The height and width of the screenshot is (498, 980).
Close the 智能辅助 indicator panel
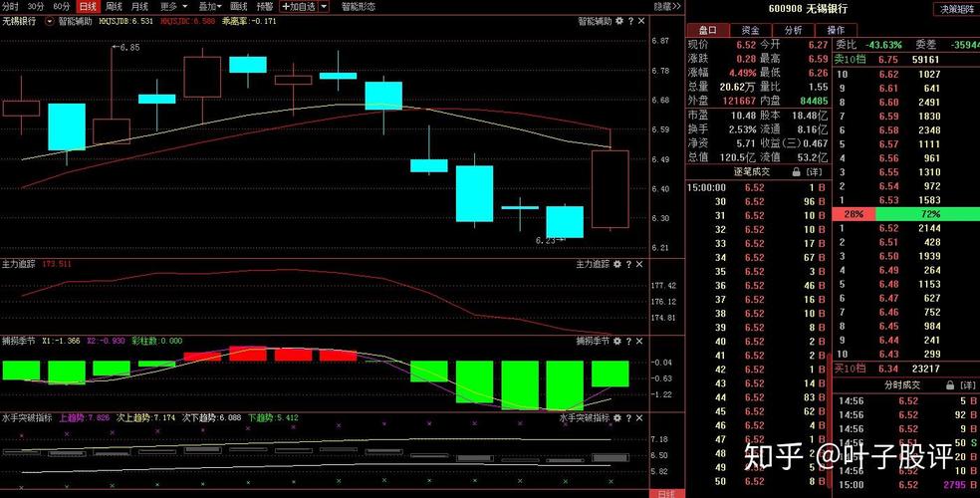coord(641,21)
